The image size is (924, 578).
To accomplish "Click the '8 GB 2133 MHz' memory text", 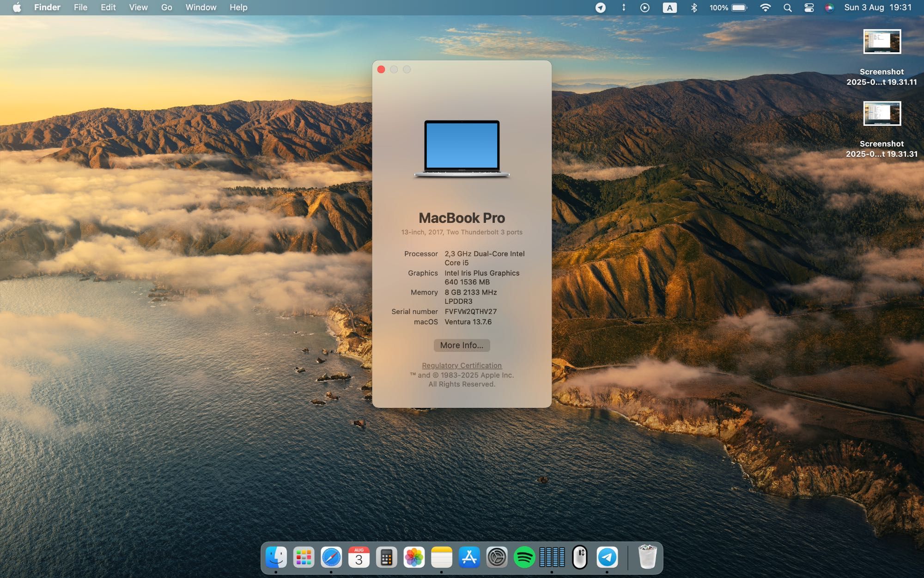I will (x=471, y=292).
